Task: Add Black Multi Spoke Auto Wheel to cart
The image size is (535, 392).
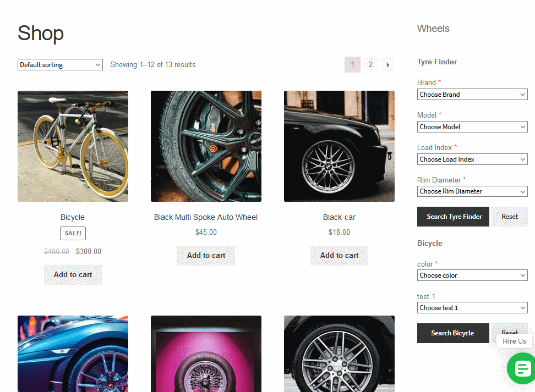Action: pyautogui.click(x=206, y=255)
